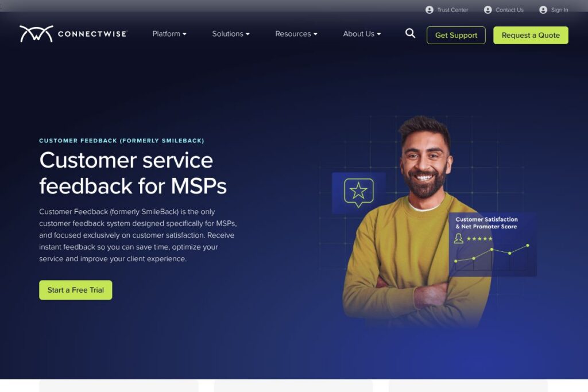The height and width of the screenshot is (392, 588).
Task: Click the Request a Quote button
Action: pyautogui.click(x=531, y=35)
